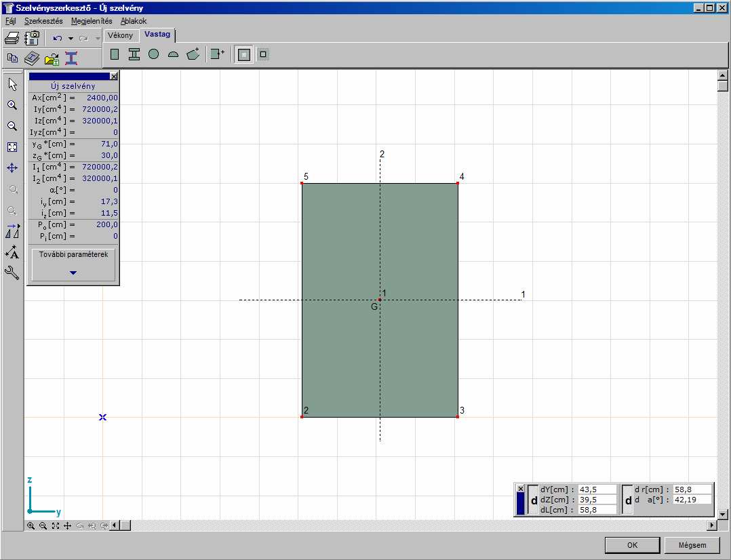Toggle the relative 'd' button beside polar fields

tap(628, 500)
